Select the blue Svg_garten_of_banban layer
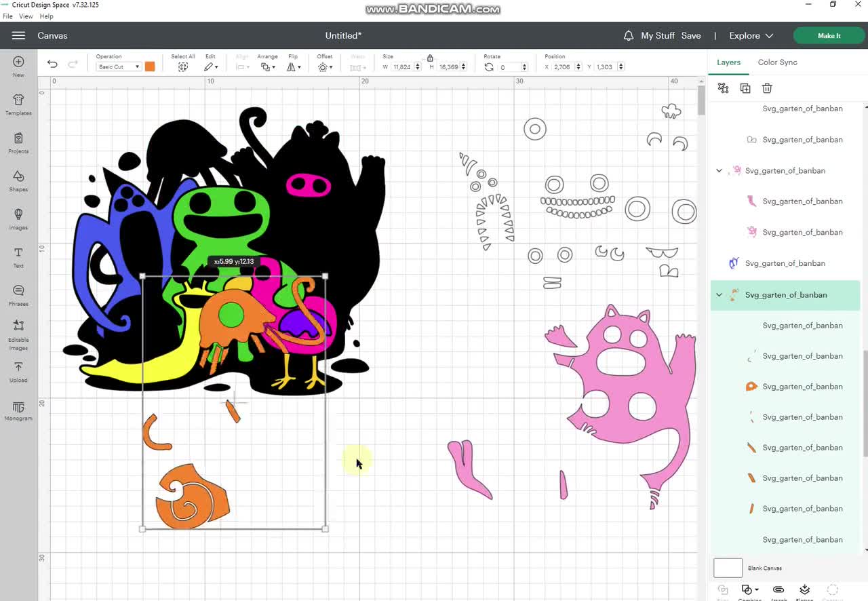 coord(785,263)
